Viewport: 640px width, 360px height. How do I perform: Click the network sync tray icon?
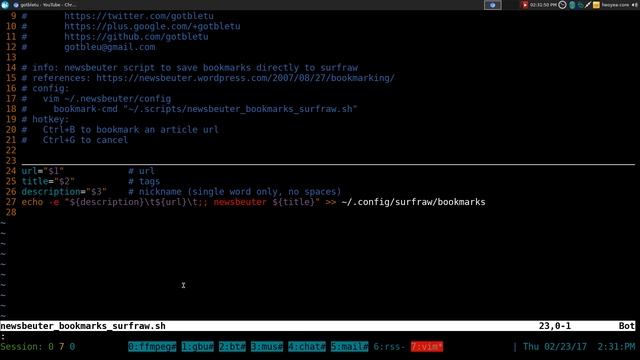[580, 5]
